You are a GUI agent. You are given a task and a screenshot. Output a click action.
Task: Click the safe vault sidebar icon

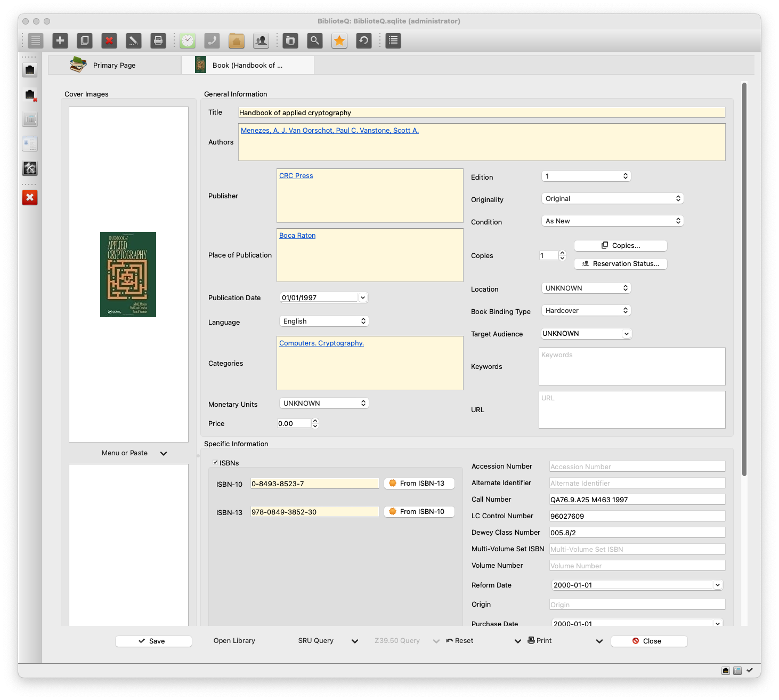point(30,119)
